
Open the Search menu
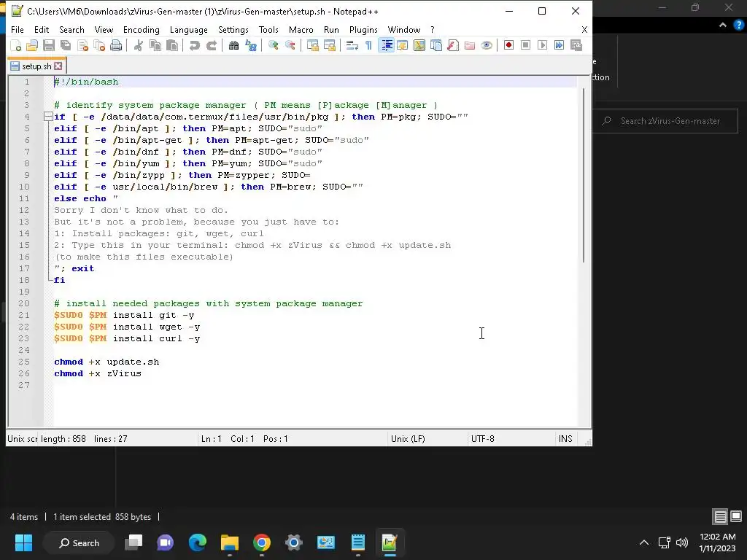pos(71,29)
